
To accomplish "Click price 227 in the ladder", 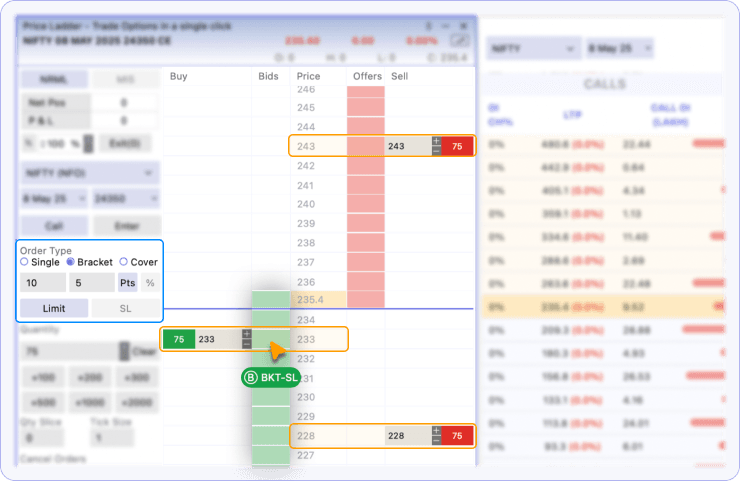I will (x=306, y=455).
